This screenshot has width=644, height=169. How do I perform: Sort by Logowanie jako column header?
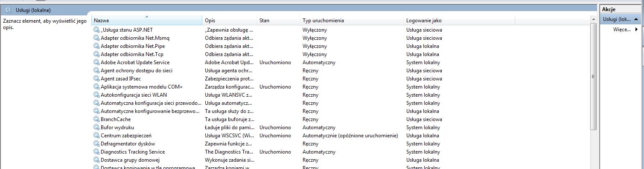coord(459,21)
